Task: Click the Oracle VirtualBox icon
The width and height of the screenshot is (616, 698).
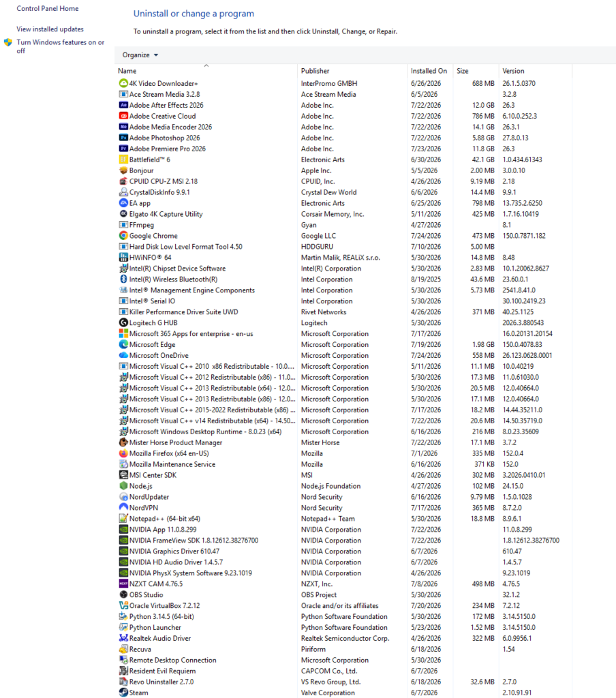Action: [x=123, y=605]
